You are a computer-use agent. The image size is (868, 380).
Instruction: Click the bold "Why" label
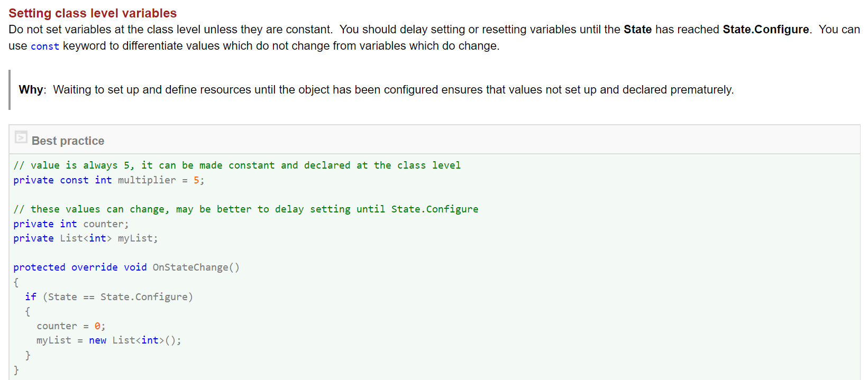point(31,90)
